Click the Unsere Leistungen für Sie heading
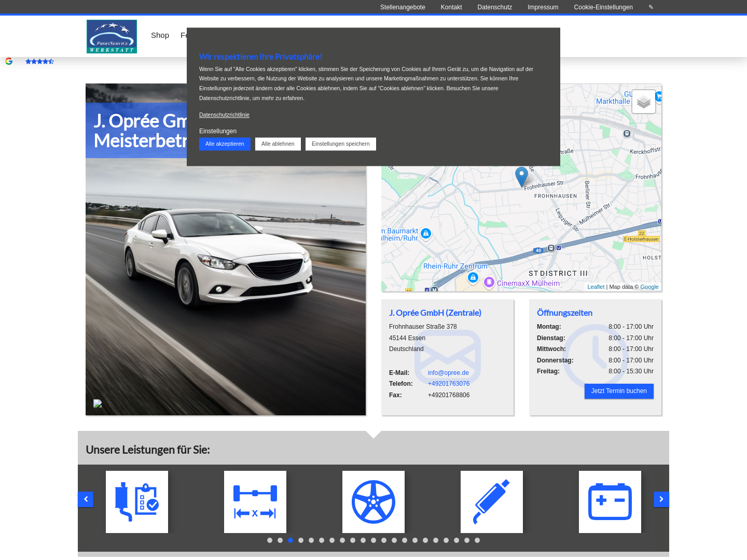 click(148, 450)
